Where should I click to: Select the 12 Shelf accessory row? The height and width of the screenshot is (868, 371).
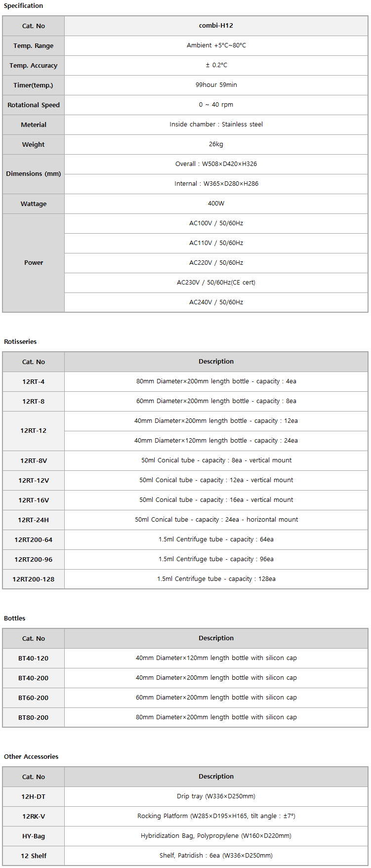(185, 856)
